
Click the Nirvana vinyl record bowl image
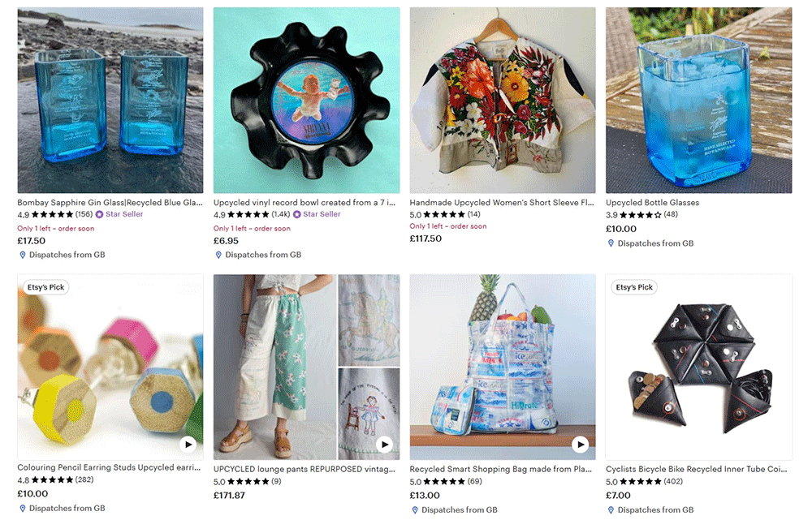307,101
